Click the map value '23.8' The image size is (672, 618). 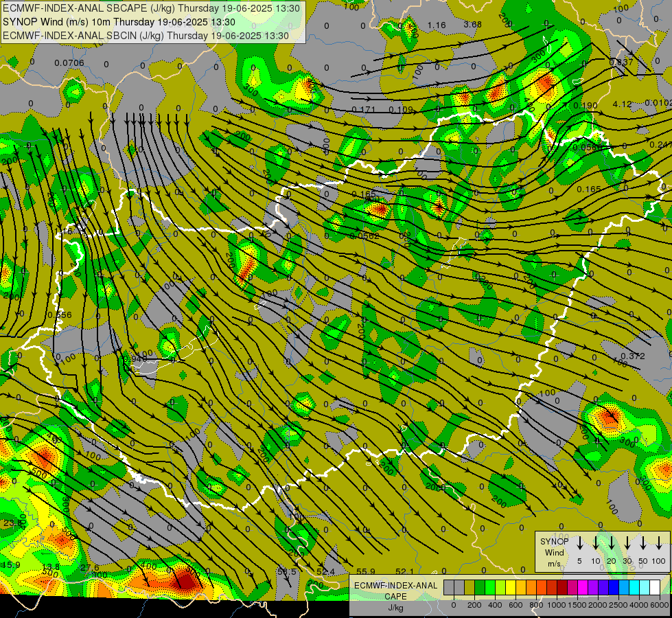point(12,523)
